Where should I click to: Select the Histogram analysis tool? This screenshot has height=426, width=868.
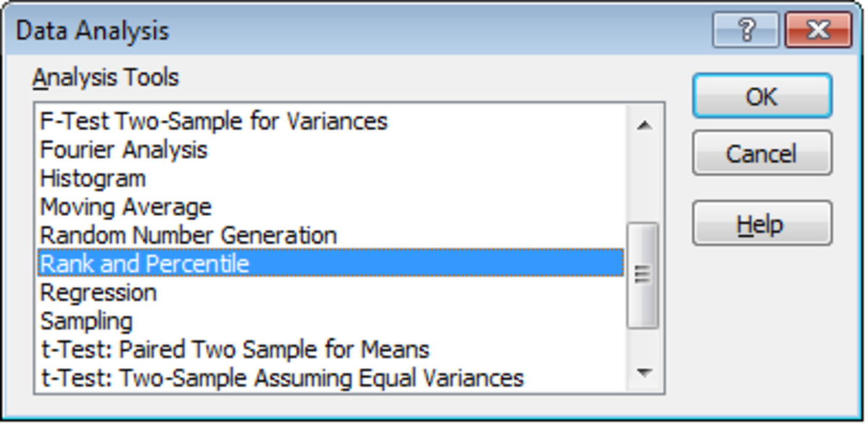(110, 178)
